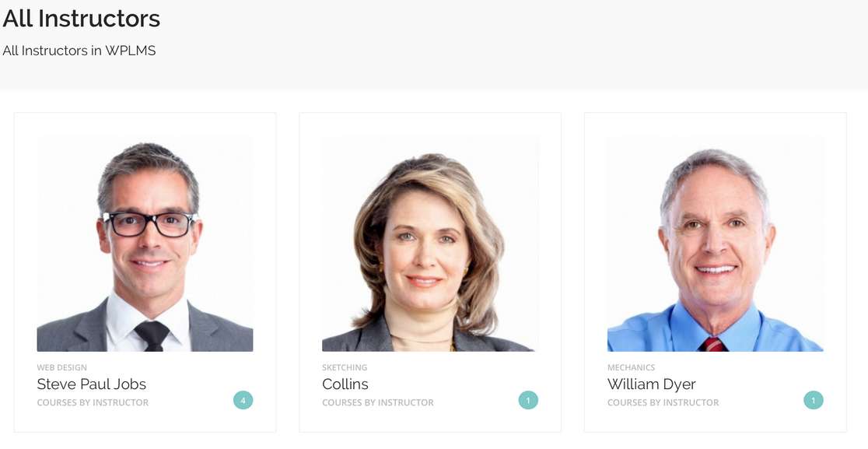Open the Collins name link
This screenshot has height=449, width=868.
[345, 384]
